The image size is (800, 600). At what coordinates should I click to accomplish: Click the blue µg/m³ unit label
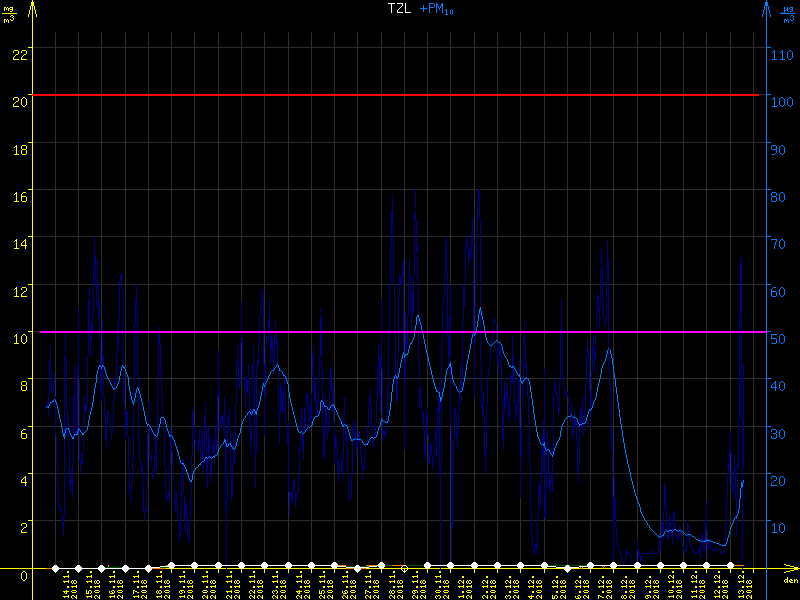pos(787,12)
